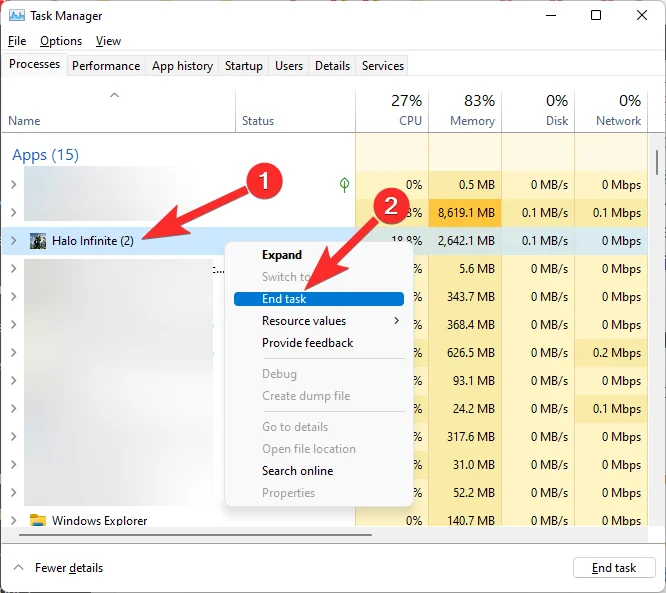Expand the Halo Infinite (2) process group

coord(14,241)
